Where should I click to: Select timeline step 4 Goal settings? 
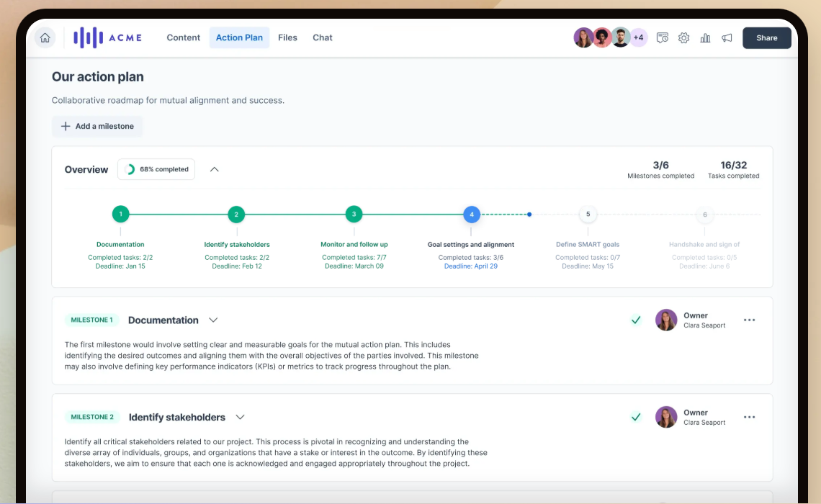[471, 214]
